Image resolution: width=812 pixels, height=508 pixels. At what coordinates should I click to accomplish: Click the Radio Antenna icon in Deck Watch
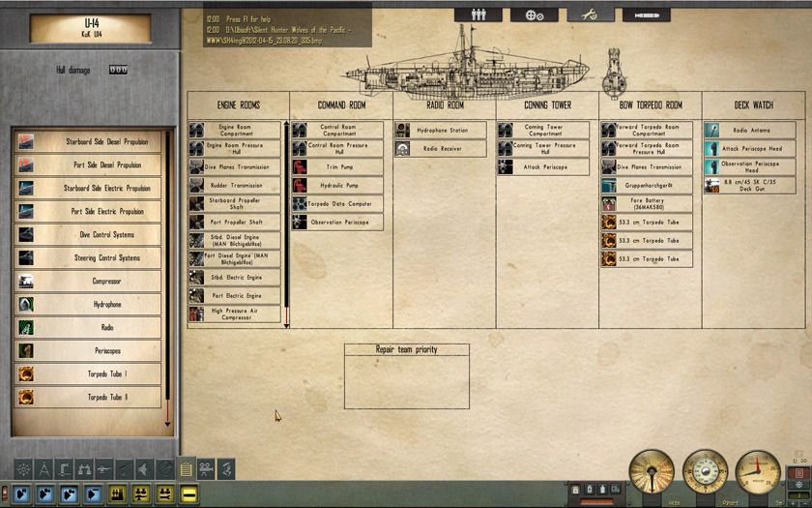pyautogui.click(x=711, y=130)
